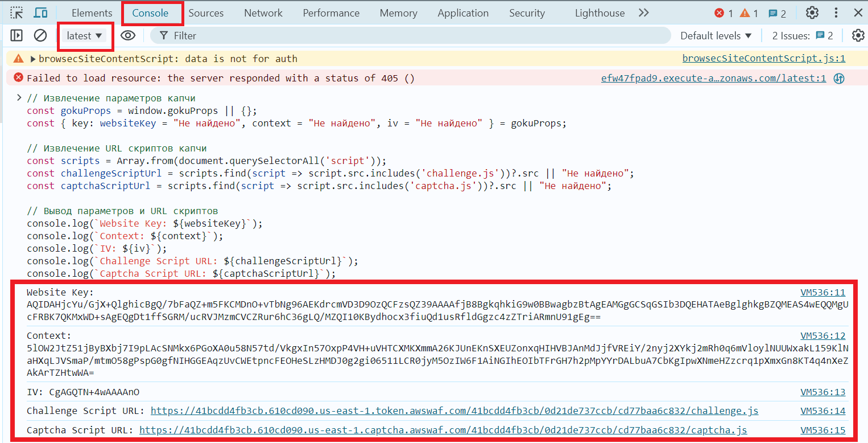The height and width of the screenshot is (443, 868).
Task: Open the VM536:14 source link
Action: 822,411
